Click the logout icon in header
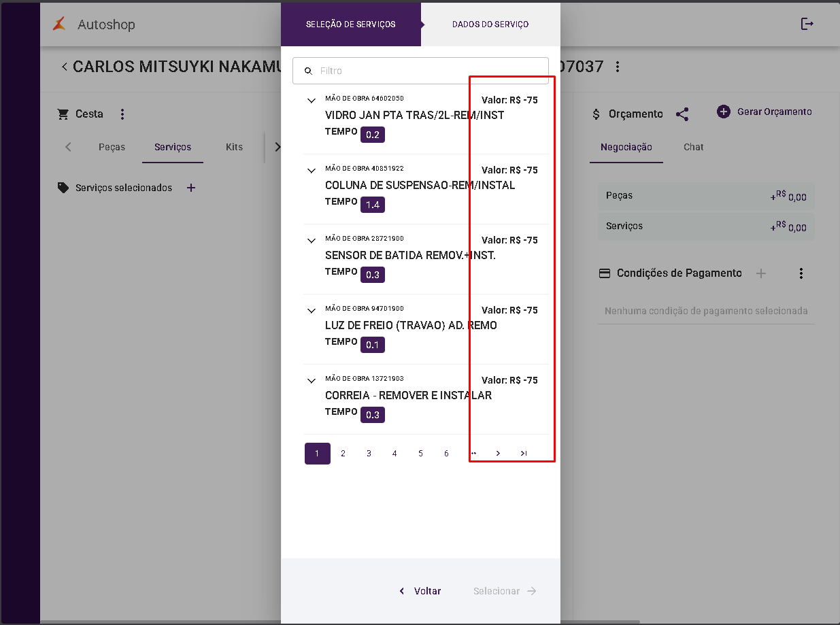Image resolution: width=840 pixels, height=625 pixels. tap(807, 24)
